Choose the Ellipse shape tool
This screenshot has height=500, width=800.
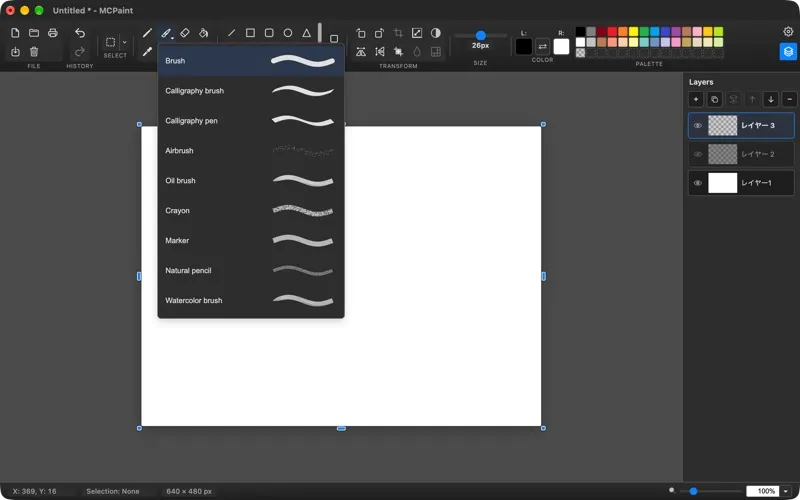click(288, 33)
